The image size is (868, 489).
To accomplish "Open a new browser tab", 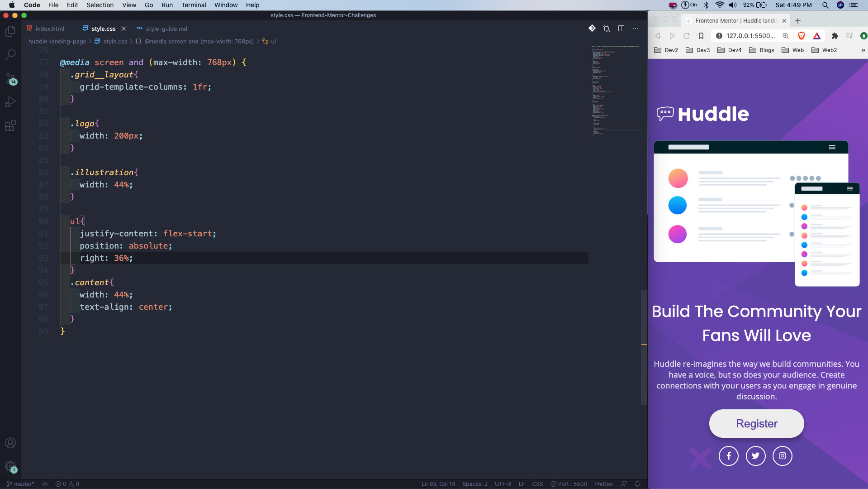I will (x=798, y=21).
